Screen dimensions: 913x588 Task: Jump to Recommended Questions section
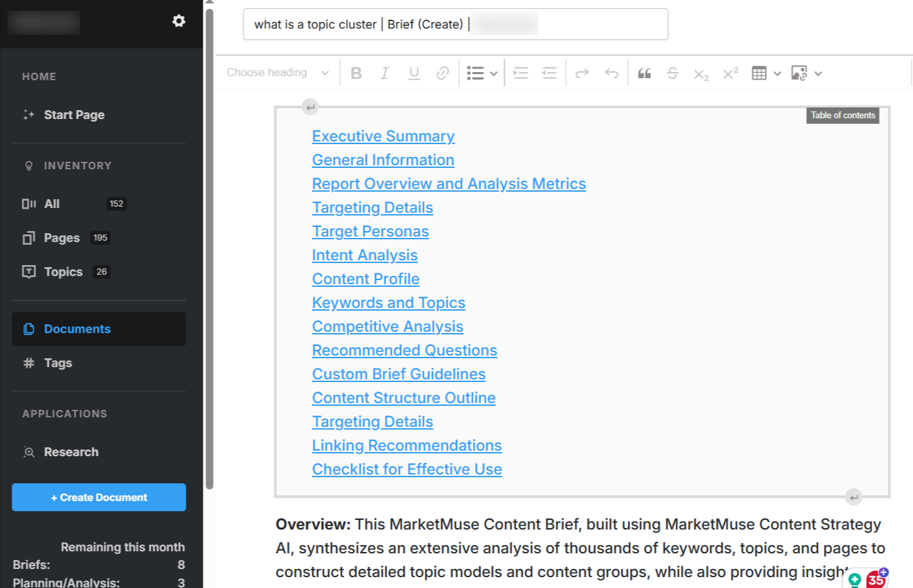pos(405,351)
